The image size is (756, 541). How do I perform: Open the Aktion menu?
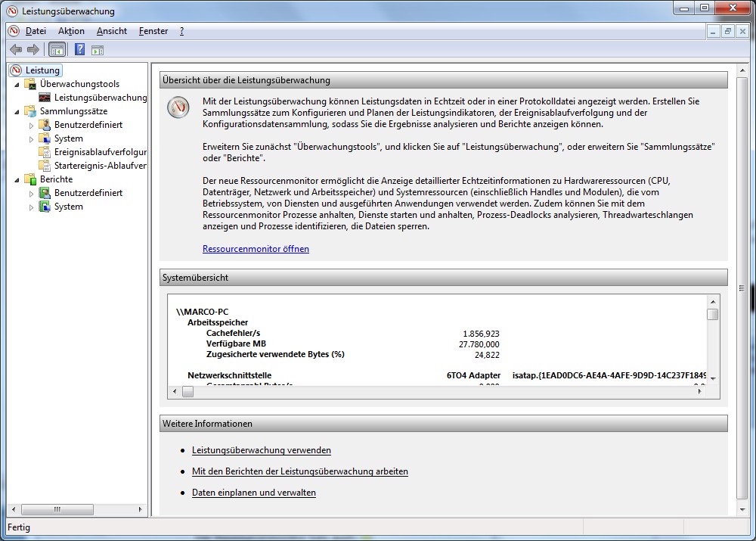point(71,31)
